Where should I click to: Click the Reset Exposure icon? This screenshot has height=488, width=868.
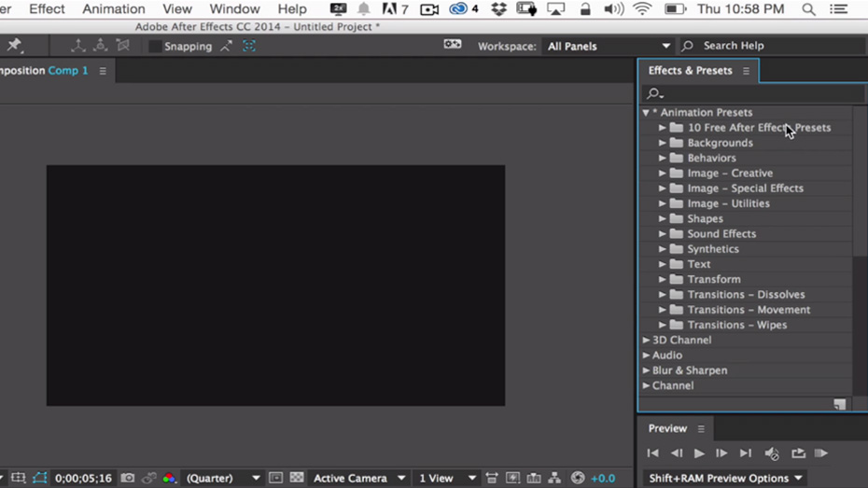pyautogui.click(x=578, y=478)
